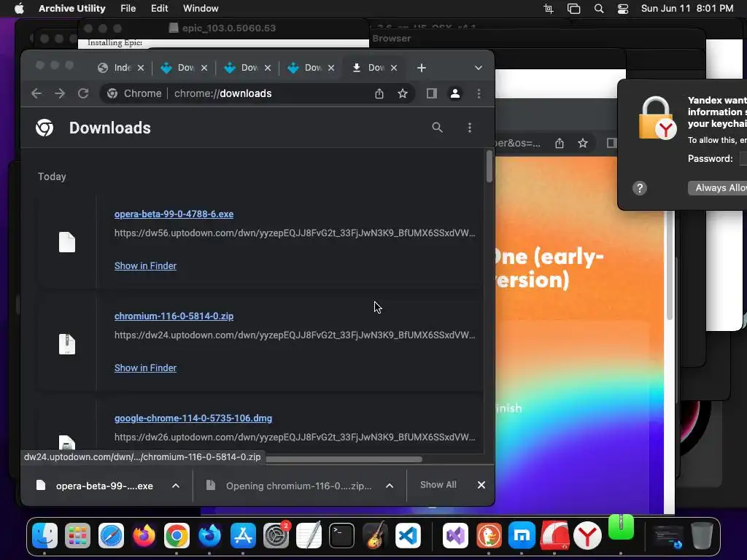Reload the chrome://downloads page
This screenshot has height=560, width=747.
(83, 93)
